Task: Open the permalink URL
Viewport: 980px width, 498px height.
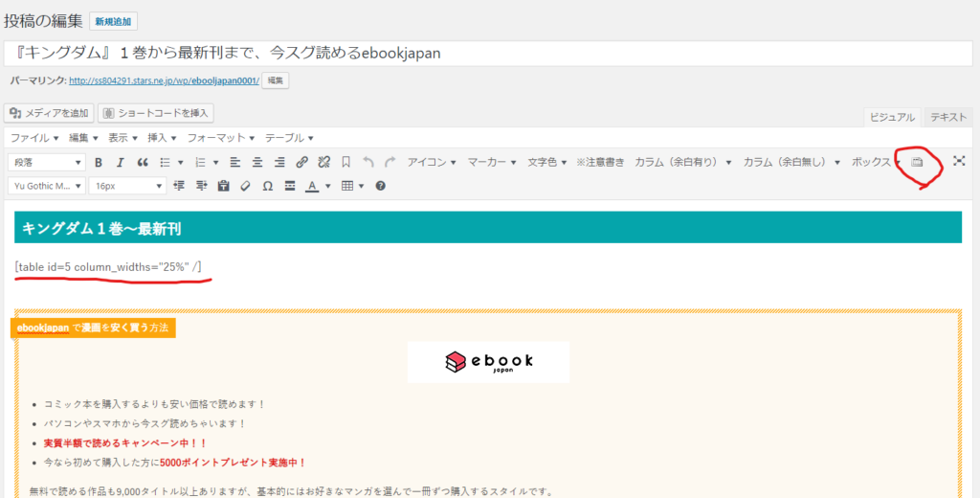Action: tap(164, 80)
